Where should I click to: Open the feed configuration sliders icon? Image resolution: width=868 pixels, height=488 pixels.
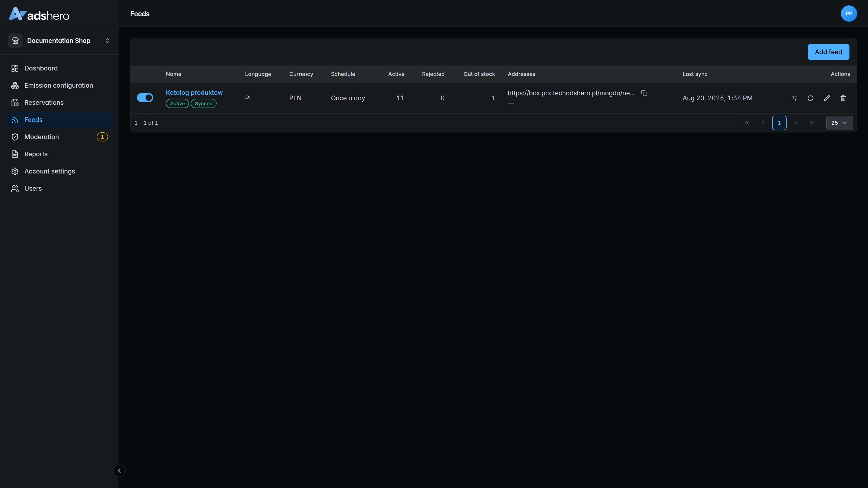(x=794, y=98)
